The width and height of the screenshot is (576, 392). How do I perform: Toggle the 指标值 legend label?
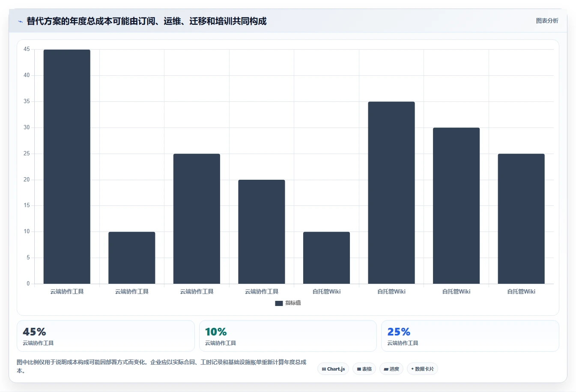click(x=293, y=303)
